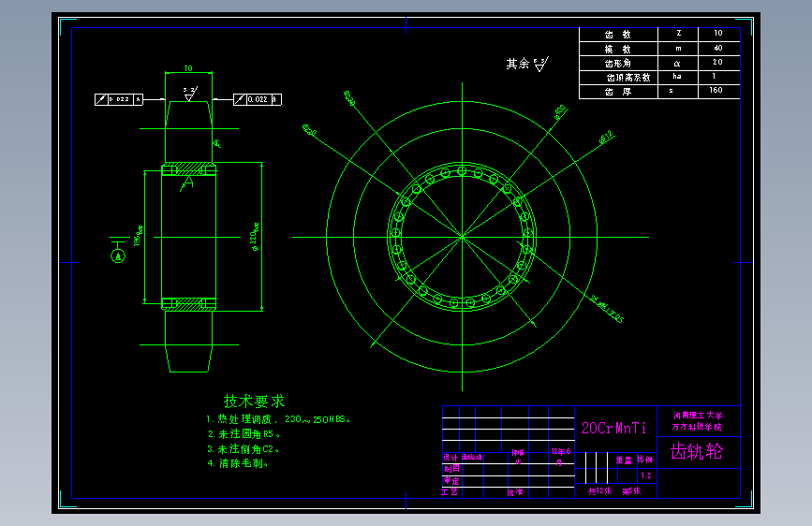This screenshot has width=812, height=526.
Task: Select the "α" symbol cell in table
Action: pos(677,64)
